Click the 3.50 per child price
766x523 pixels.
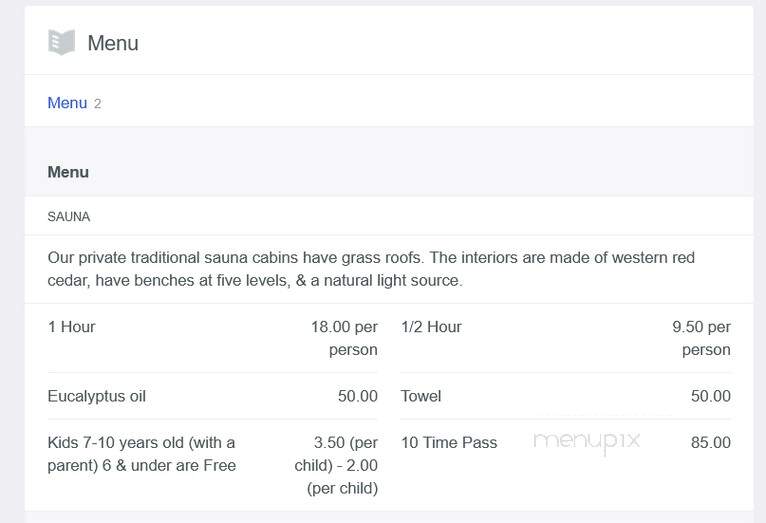tap(336, 465)
